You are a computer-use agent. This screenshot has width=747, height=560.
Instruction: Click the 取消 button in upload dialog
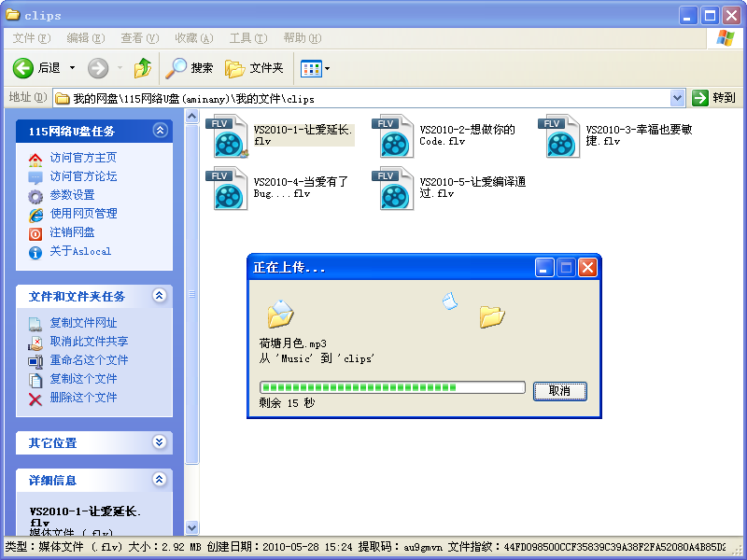pyautogui.click(x=559, y=391)
